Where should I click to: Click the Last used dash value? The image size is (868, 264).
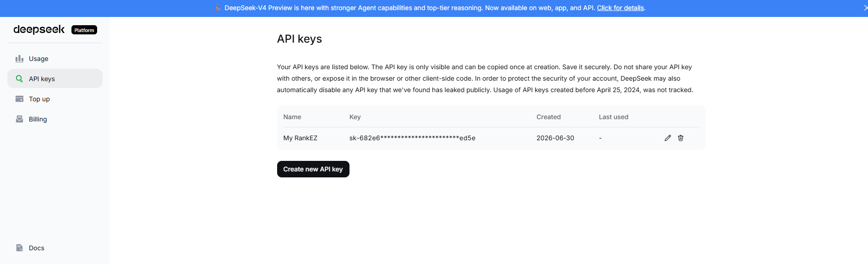coord(601,138)
